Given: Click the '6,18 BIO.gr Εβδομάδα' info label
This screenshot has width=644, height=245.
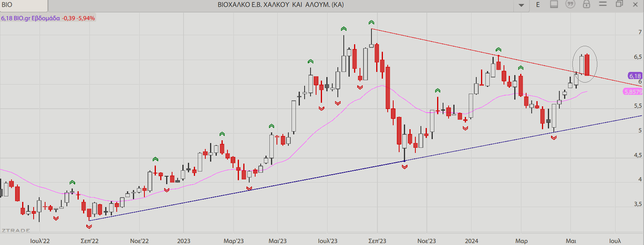Looking at the screenshot, I should tap(30, 18).
